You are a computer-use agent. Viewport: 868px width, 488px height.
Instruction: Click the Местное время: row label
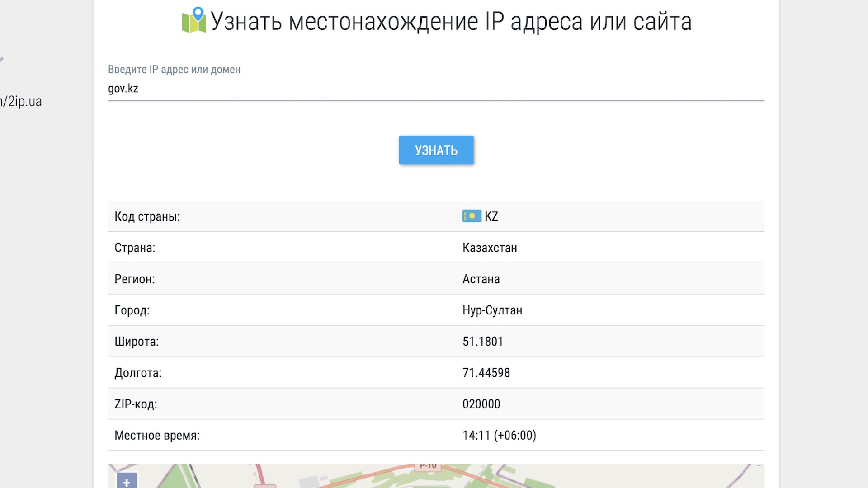[x=157, y=436]
